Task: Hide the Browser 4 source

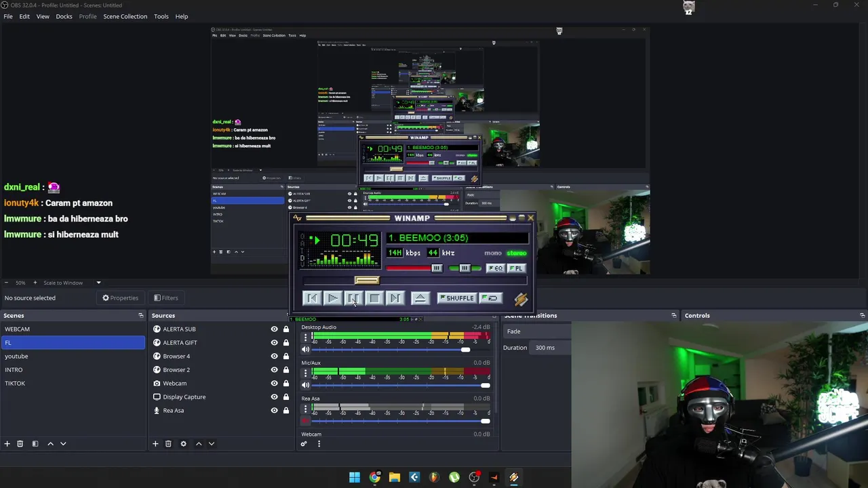Action: click(x=274, y=356)
